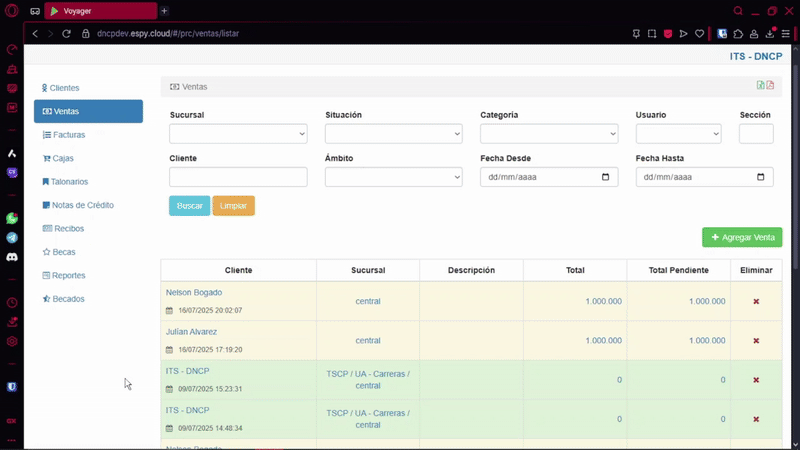Delete the Nelson Bogado sale with red X
Viewport: 800px width, 450px height.
(756, 301)
